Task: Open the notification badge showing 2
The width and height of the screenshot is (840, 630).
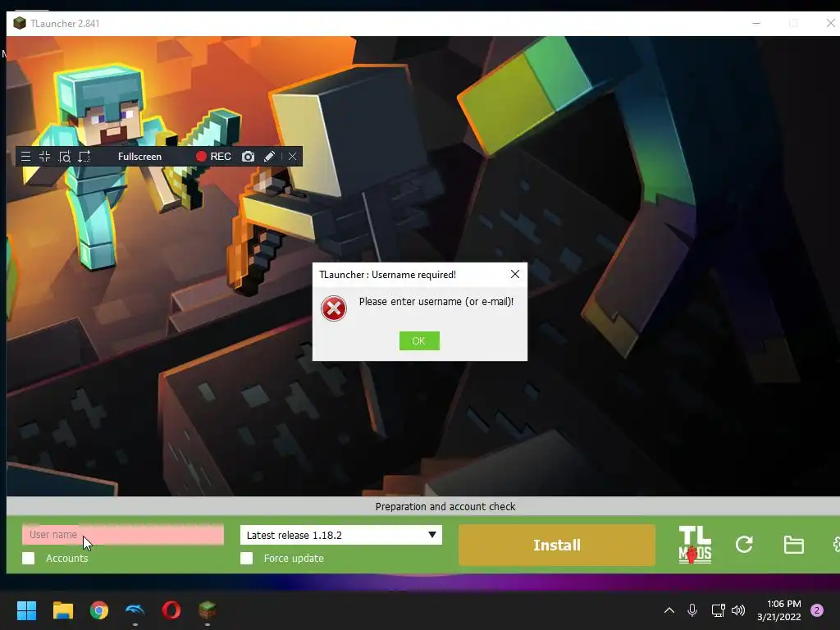Action: pos(817,610)
